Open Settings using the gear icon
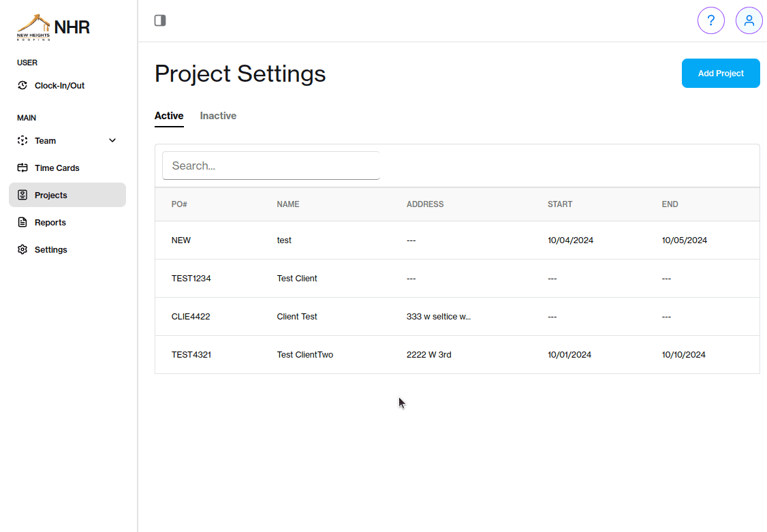Viewport: 767px width, 532px height. pyautogui.click(x=21, y=249)
